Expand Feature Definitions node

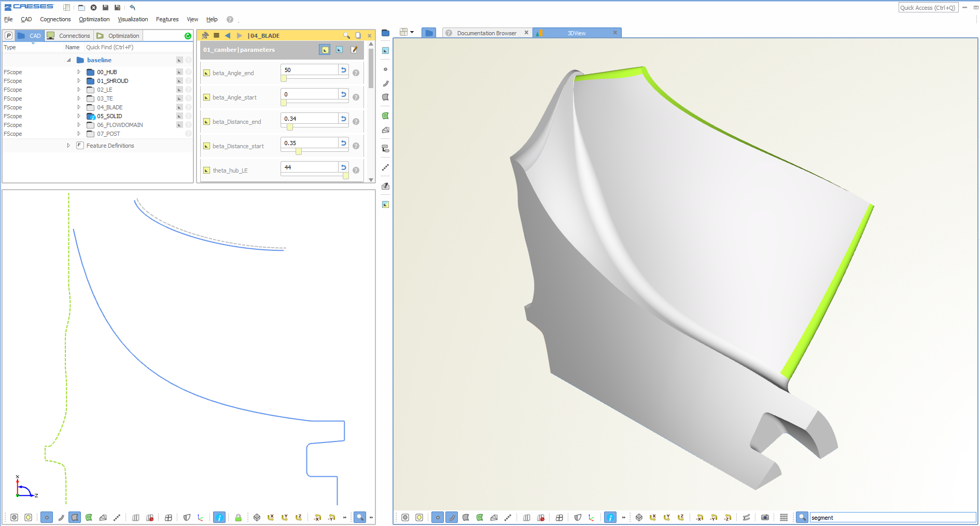[x=68, y=146]
